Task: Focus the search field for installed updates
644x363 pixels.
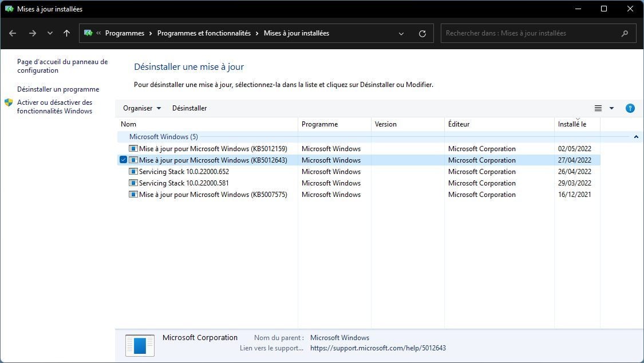Action: click(538, 33)
